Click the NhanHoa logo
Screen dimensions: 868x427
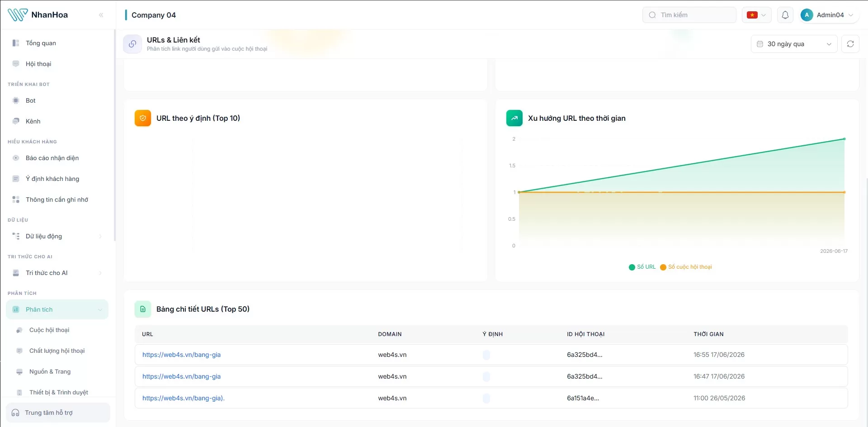tap(38, 15)
